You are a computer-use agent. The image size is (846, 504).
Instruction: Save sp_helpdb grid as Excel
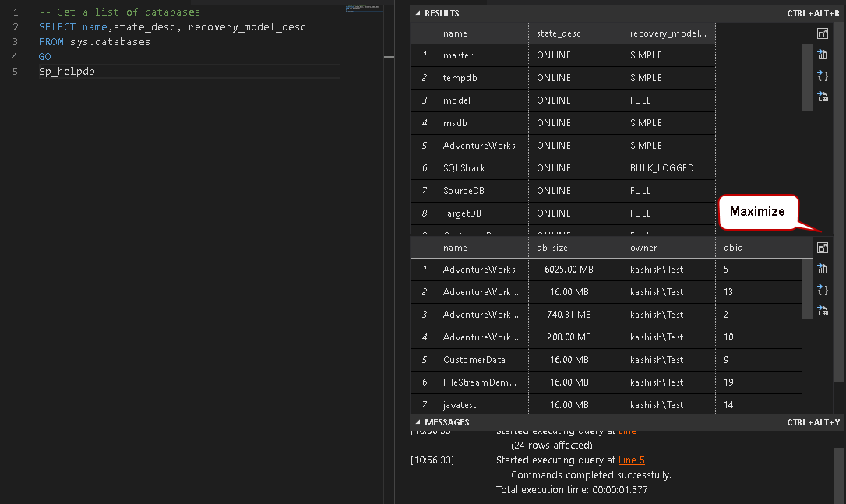(822, 311)
